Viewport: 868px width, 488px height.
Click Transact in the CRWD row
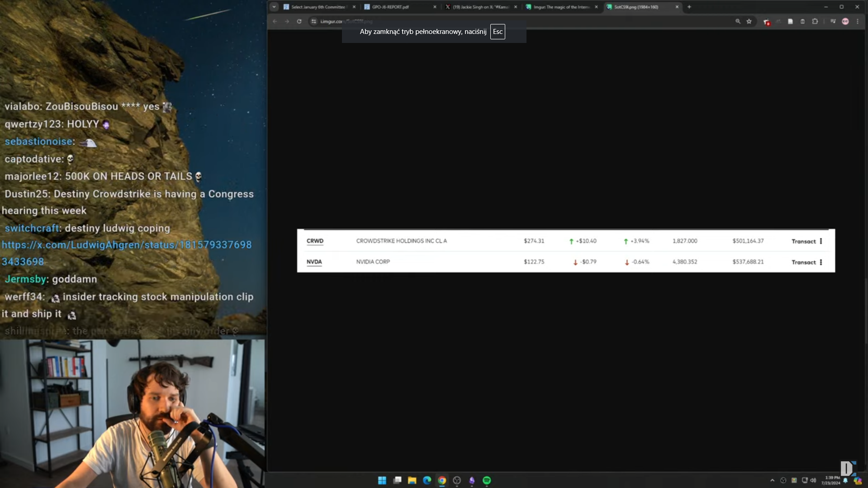point(803,242)
